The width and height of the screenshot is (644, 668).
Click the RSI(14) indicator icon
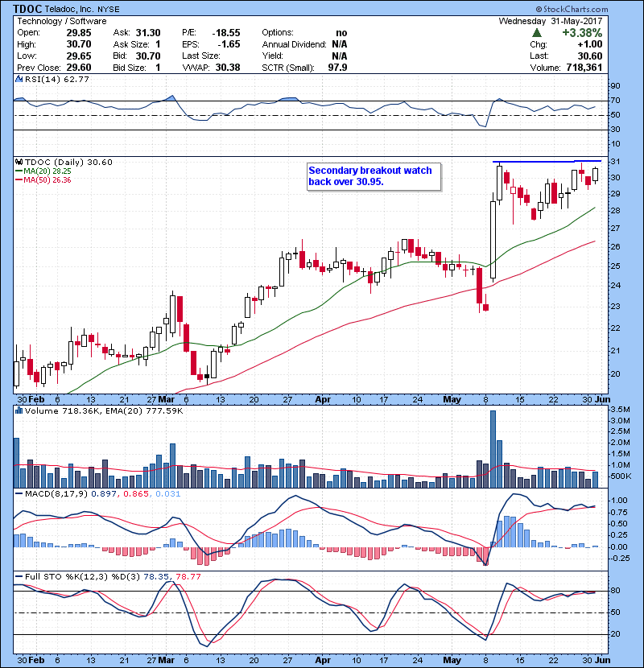[19, 79]
